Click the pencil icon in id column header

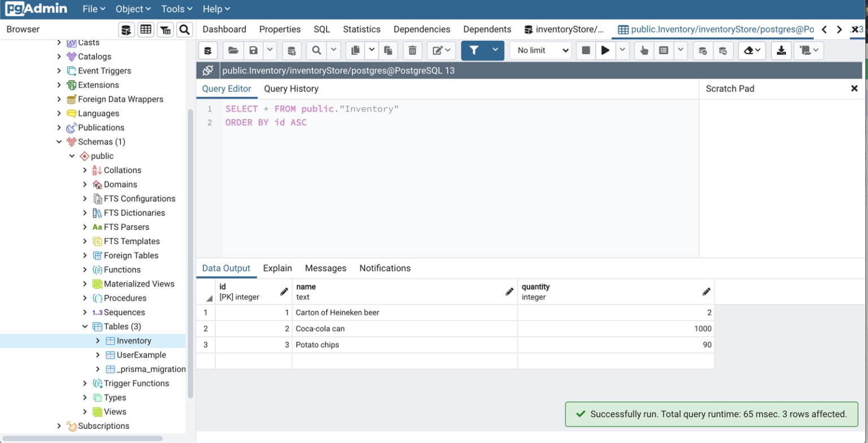pos(284,292)
